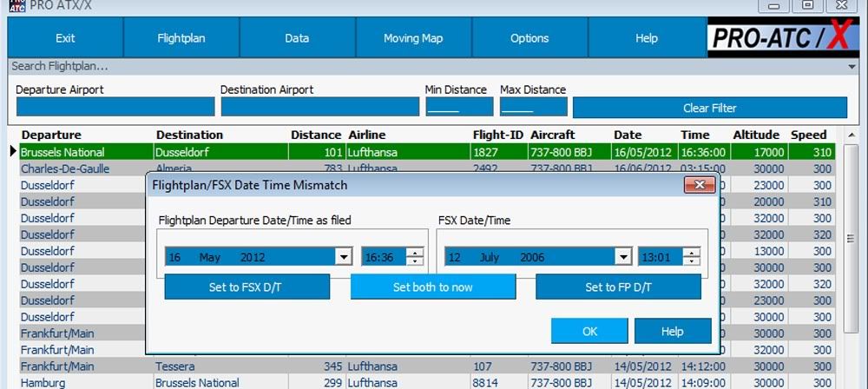Click Brussels National destination in Hamburg row
The height and width of the screenshot is (389, 868).
coord(220,382)
